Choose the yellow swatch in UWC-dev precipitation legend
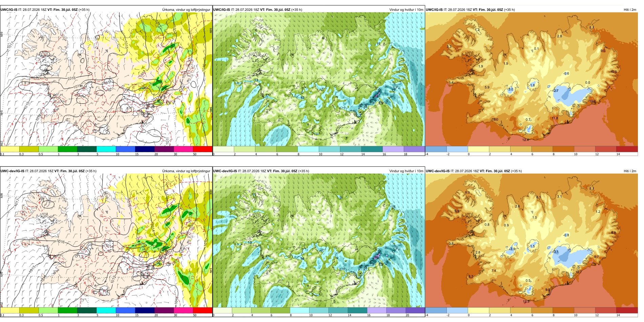 click(x=9, y=310)
